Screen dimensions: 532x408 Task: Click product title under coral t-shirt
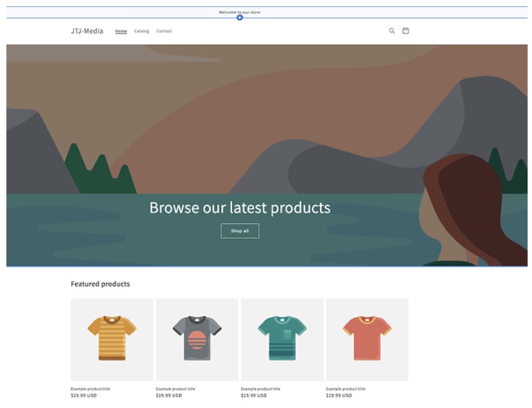[x=345, y=389]
